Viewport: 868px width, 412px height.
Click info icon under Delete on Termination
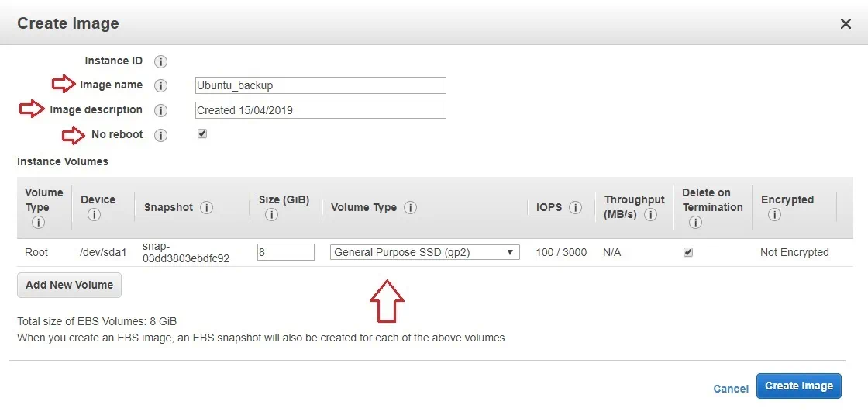[x=694, y=223]
